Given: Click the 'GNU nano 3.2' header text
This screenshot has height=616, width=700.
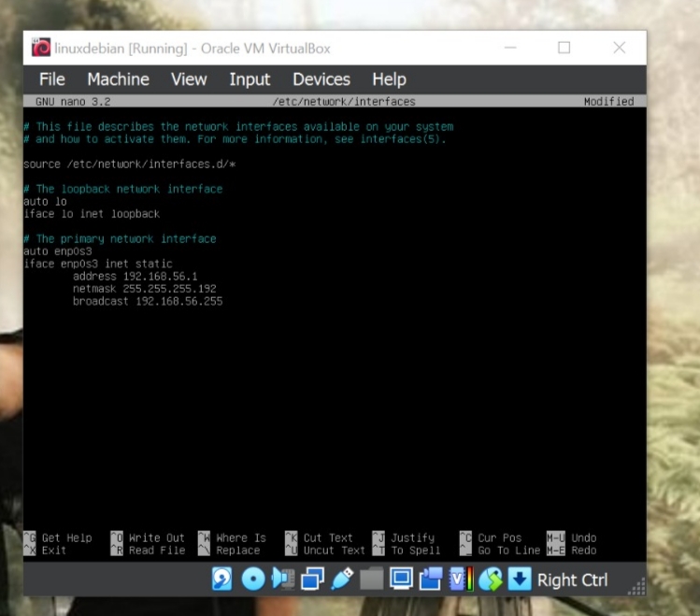Looking at the screenshot, I should (73, 102).
